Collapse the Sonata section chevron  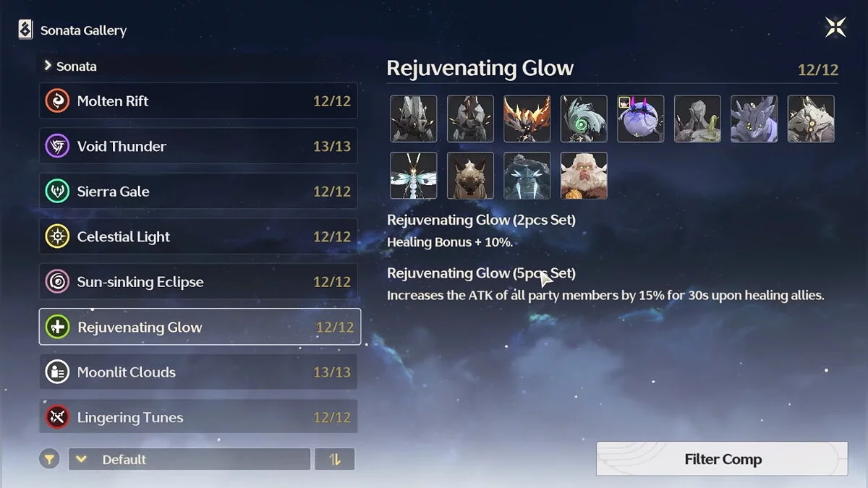click(48, 66)
